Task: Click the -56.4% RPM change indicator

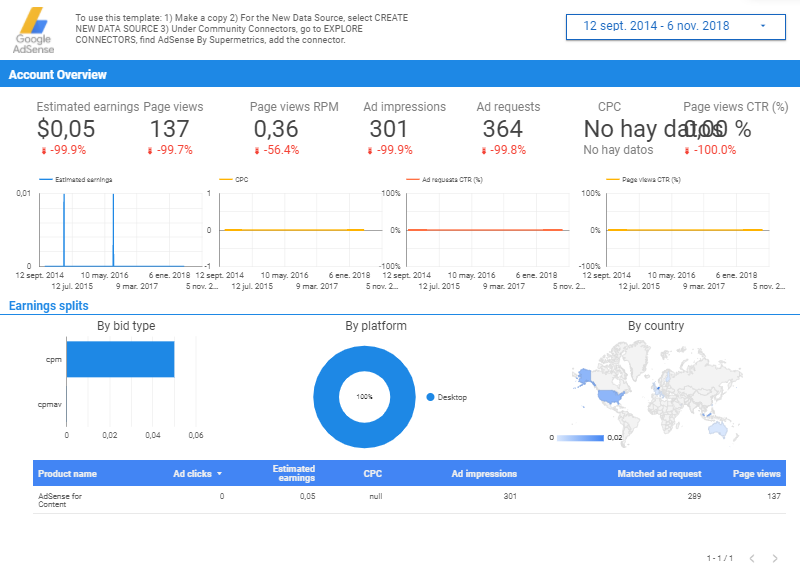Action: click(x=277, y=150)
